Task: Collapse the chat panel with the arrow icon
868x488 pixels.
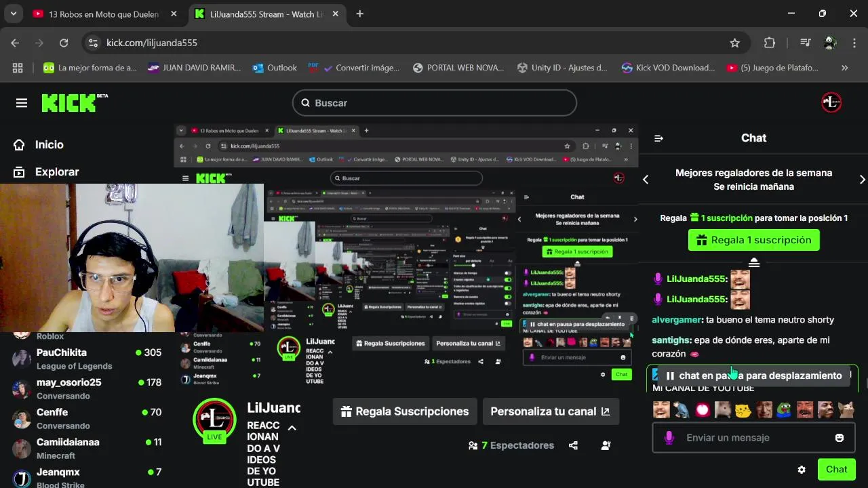Action: coord(658,138)
